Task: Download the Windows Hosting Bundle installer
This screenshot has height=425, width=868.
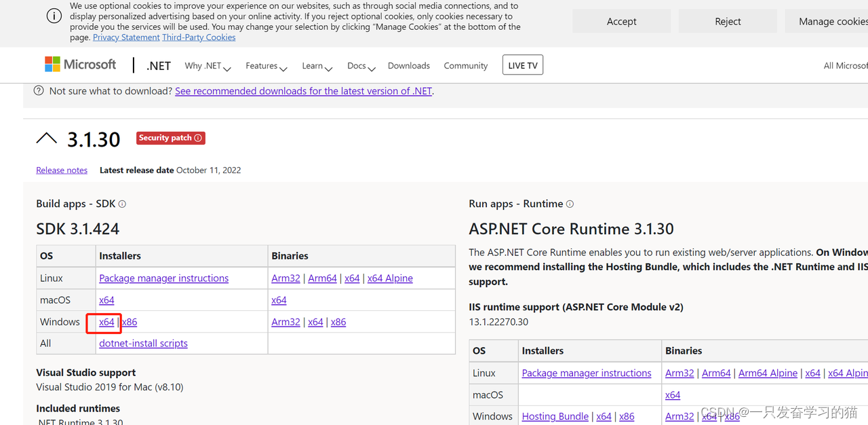Action: (555, 417)
